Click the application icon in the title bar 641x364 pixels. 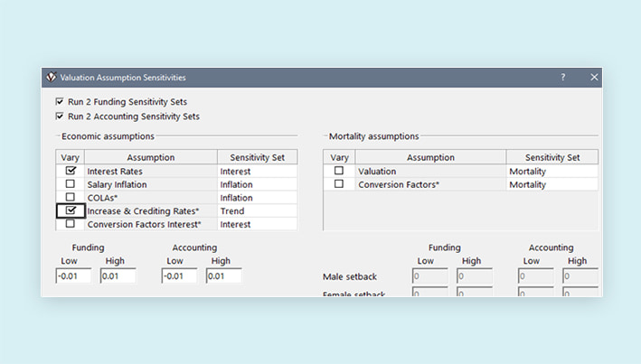52,78
